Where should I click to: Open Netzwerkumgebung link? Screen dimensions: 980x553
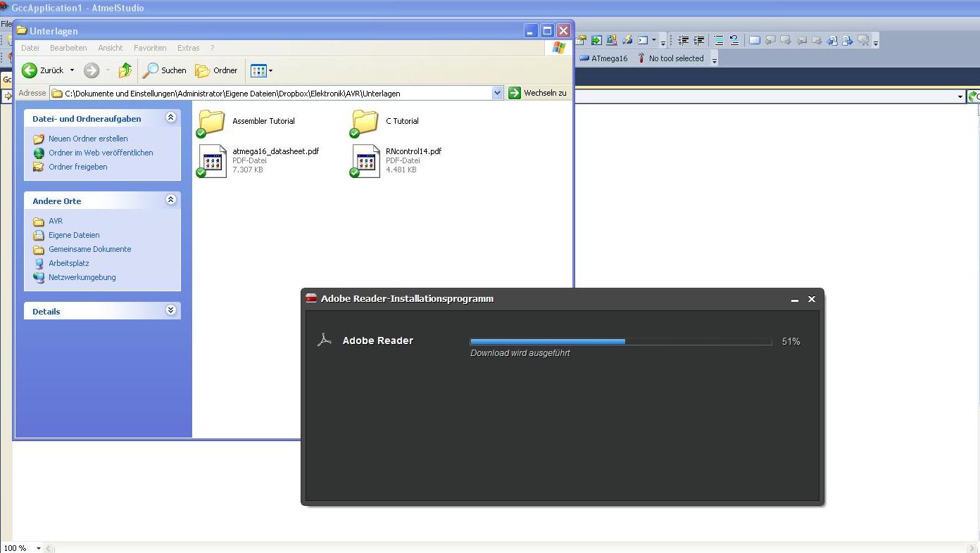pyautogui.click(x=82, y=277)
